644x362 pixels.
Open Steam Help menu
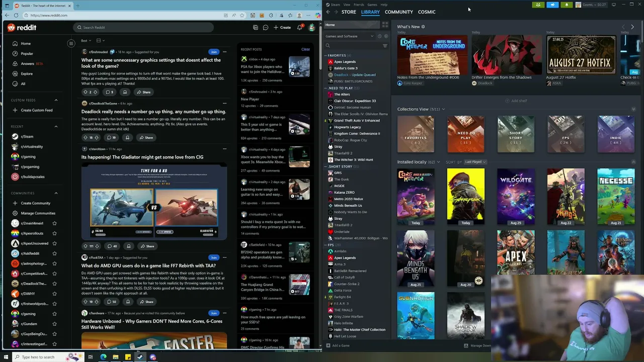pos(384,5)
